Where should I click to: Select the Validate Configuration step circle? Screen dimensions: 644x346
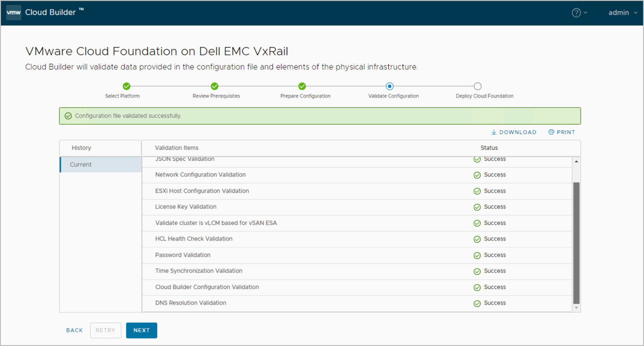pyautogui.click(x=390, y=86)
